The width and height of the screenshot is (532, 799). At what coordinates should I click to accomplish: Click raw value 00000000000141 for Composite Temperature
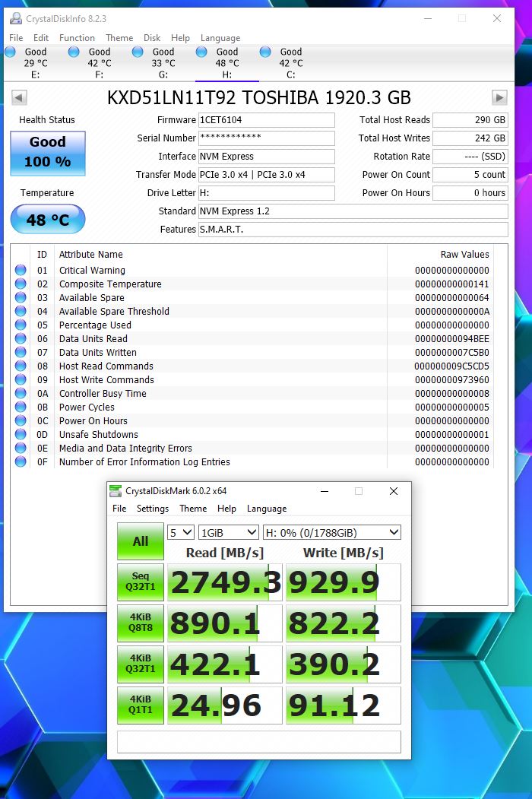pos(452,284)
